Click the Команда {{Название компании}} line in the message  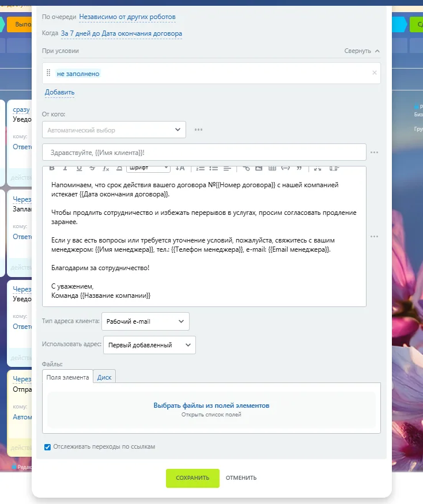pyautogui.click(x=101, y=295)
